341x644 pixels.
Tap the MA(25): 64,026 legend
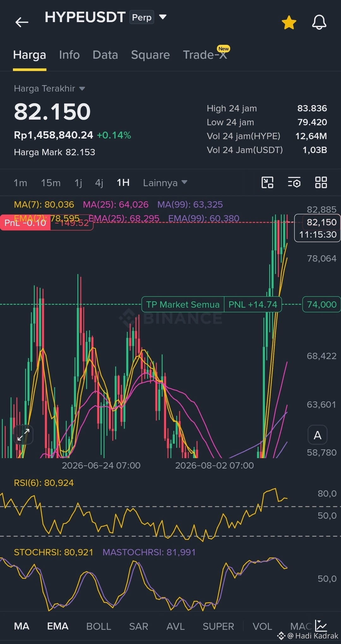(x=116, y=204)
